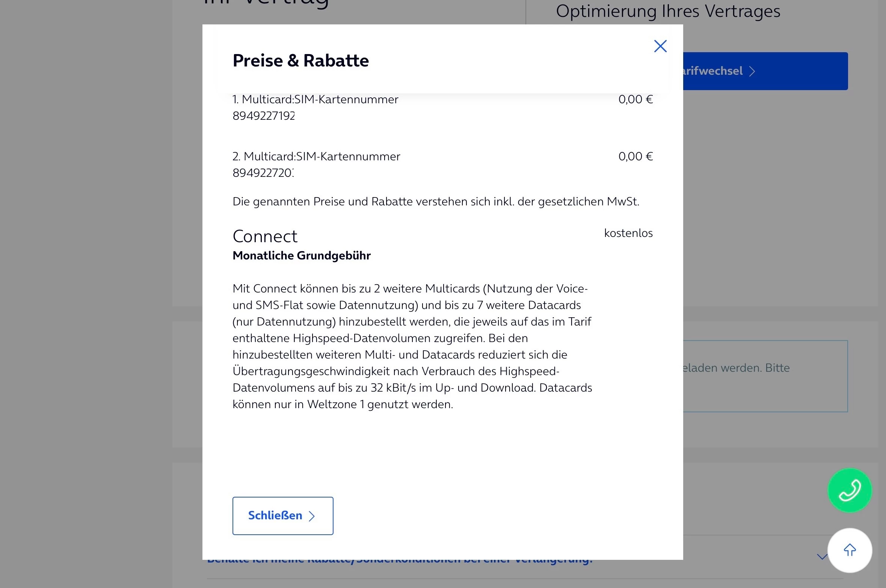Click the Connect heading
The width and height of the screenshot is (886, 588).
point(265,236)
